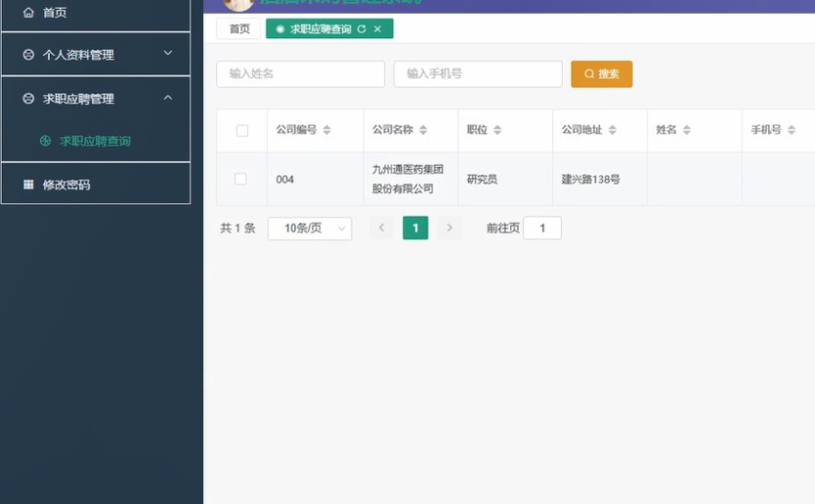Check the row 004 checkbox

point(240,178)
